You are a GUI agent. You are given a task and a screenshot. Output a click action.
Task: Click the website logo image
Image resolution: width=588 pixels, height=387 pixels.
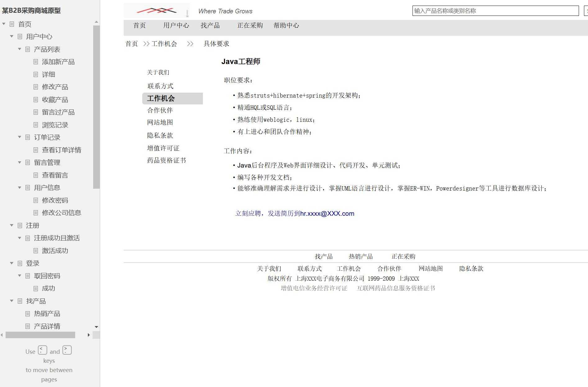156,11
